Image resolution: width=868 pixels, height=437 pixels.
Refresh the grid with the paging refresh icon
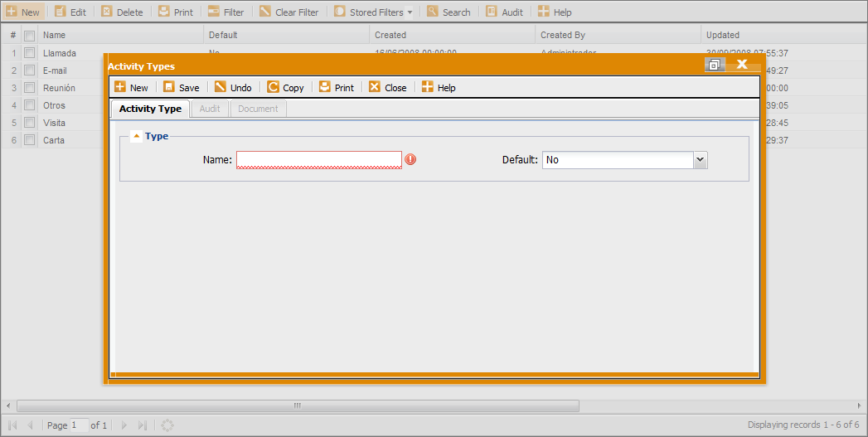tap(167, 425)
